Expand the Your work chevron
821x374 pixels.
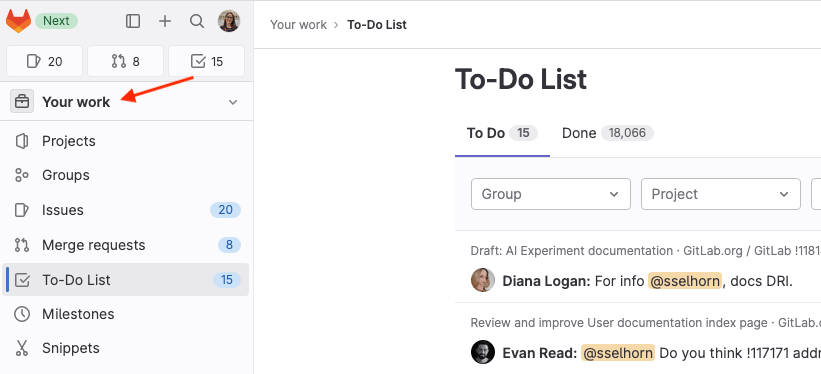(x=234, y=102)
